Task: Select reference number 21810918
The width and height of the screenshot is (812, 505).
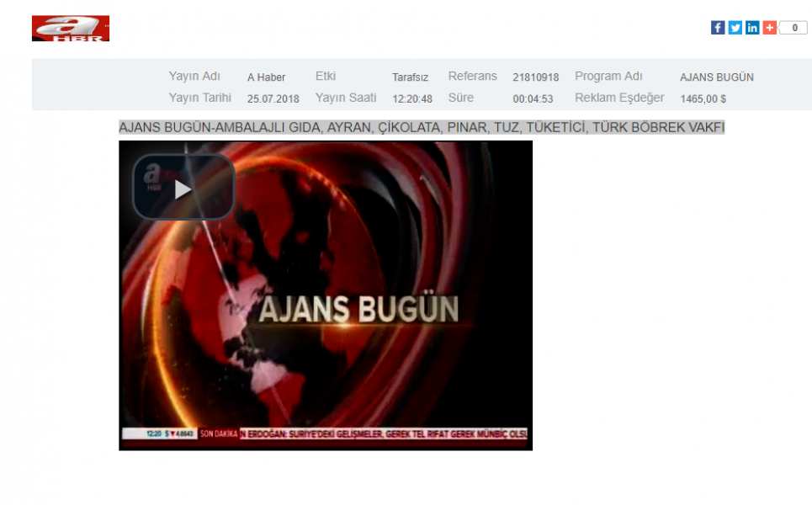Action: click(x=536, y=77)
